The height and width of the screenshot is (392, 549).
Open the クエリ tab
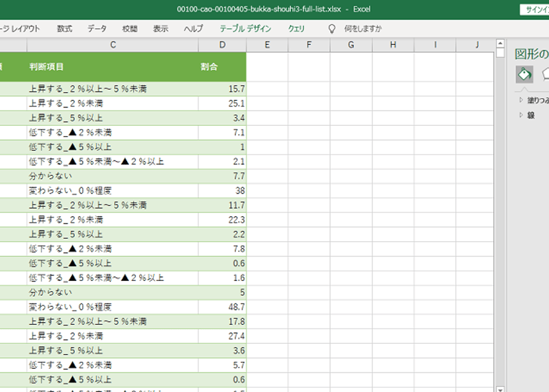coord(296,29)
